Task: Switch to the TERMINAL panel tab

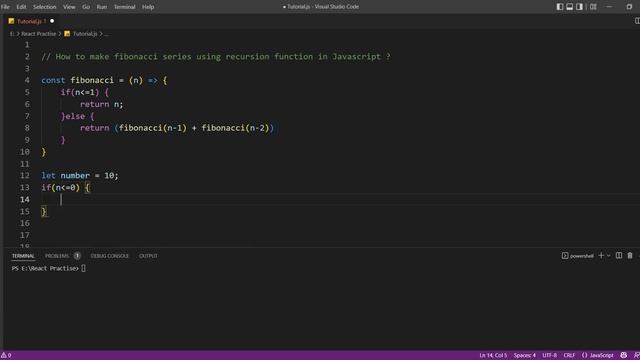Action: pos(23,256)
